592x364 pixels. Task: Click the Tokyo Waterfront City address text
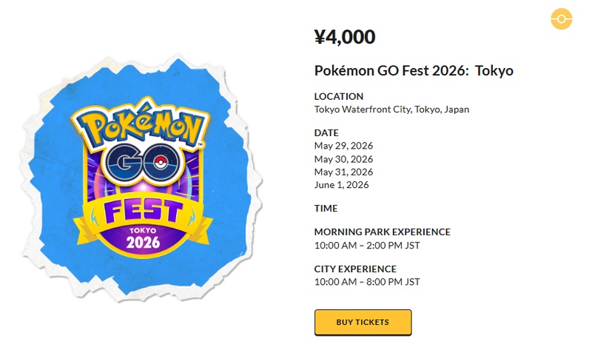click(391, 109)
